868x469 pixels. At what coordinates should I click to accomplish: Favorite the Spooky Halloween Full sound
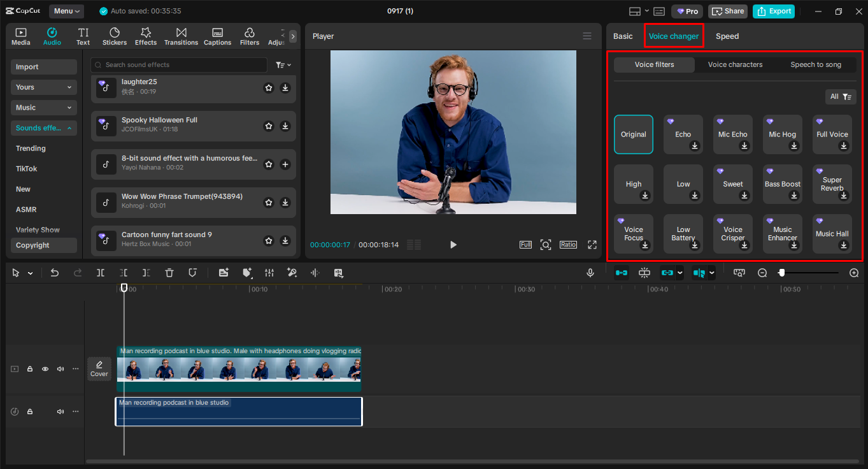269,126
